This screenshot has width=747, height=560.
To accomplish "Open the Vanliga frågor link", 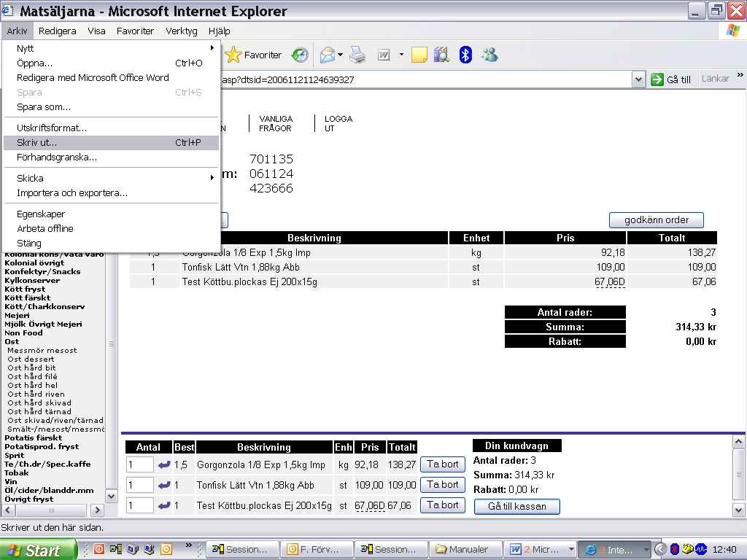I will coord(275,123).
